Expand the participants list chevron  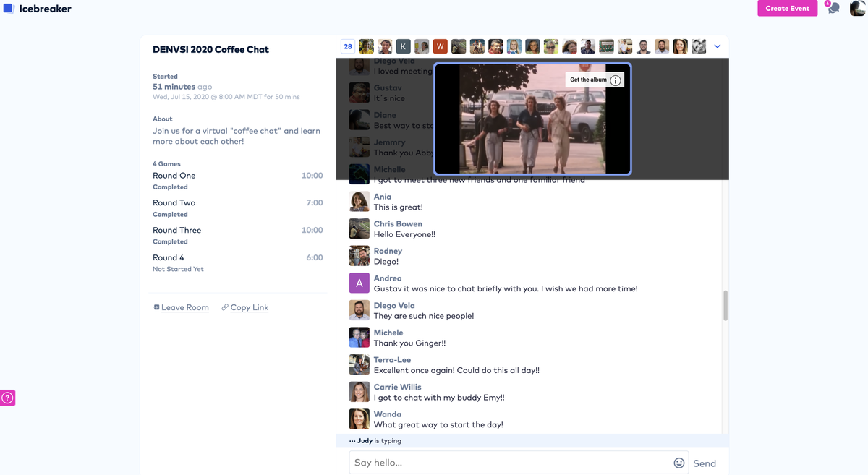pos(718,46)
